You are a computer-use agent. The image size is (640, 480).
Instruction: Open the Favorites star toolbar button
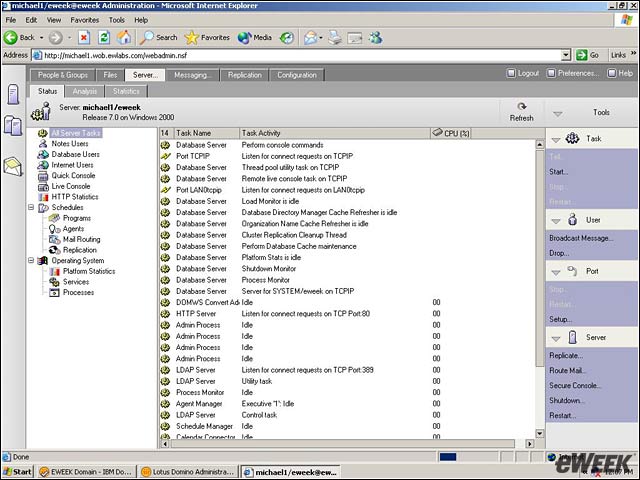tap(207, 38)
